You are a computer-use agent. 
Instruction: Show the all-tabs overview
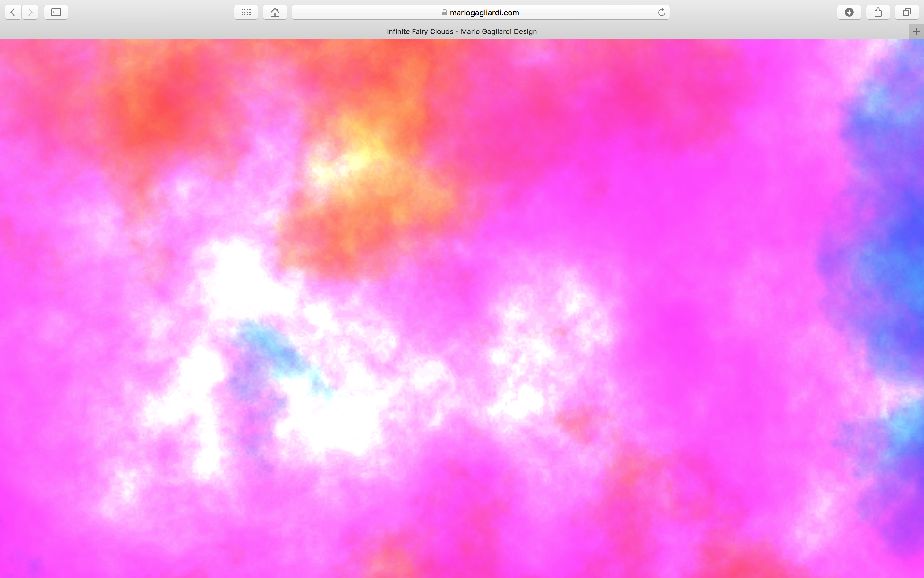[x=907, y=12]
